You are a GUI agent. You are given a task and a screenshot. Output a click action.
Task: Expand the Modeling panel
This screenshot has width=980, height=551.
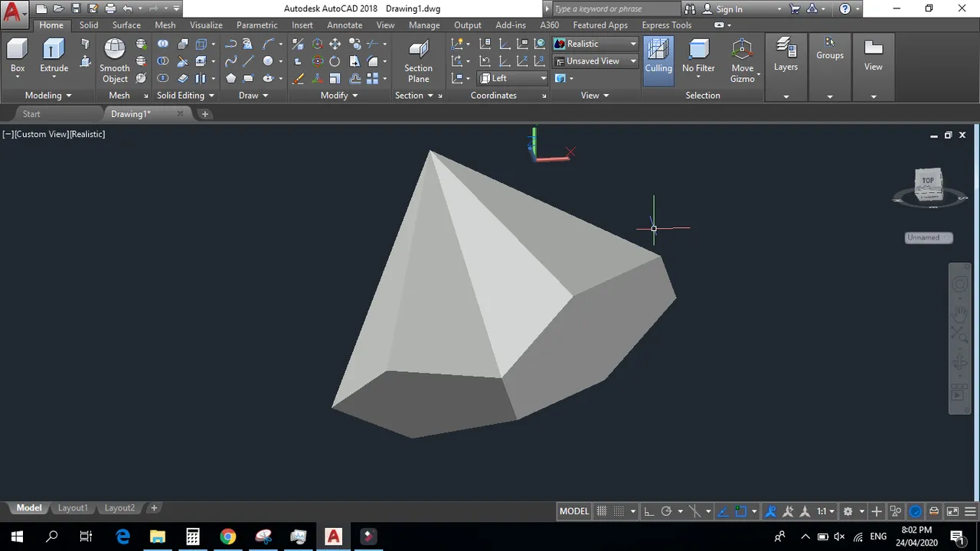pyautogui.click(x=47, y=95)
